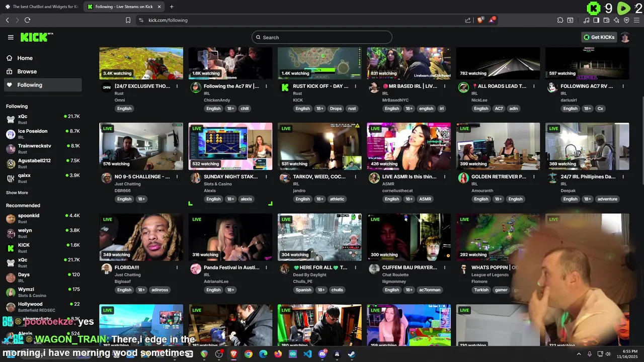The width and height of the screenshot is (644, 362).
Task: Click the 'athletic' tag under TARKOV stream
Action: pos(337,199)
